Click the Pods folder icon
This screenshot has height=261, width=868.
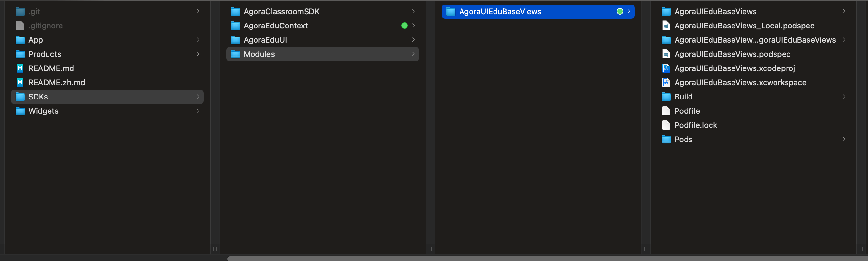(x=666, y=140)
